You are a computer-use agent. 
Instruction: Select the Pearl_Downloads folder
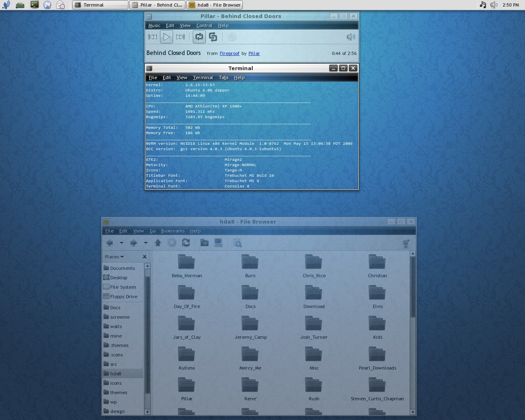[377, 358]
